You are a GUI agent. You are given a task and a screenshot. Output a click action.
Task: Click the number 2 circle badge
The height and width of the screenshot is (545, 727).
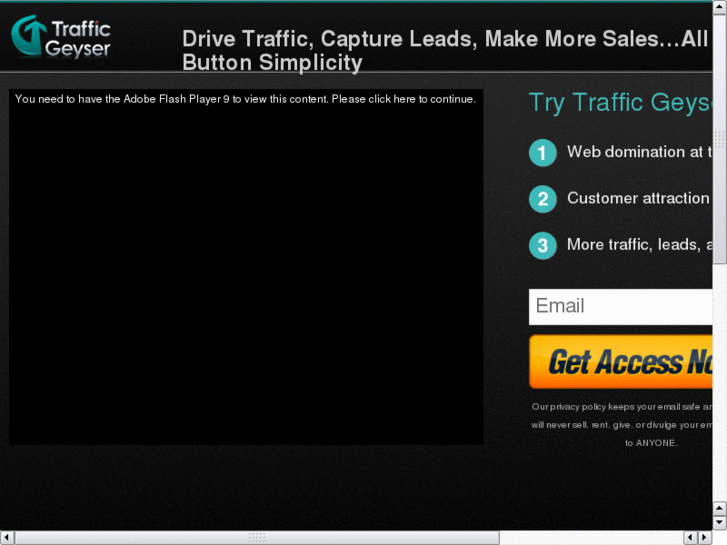542,199
